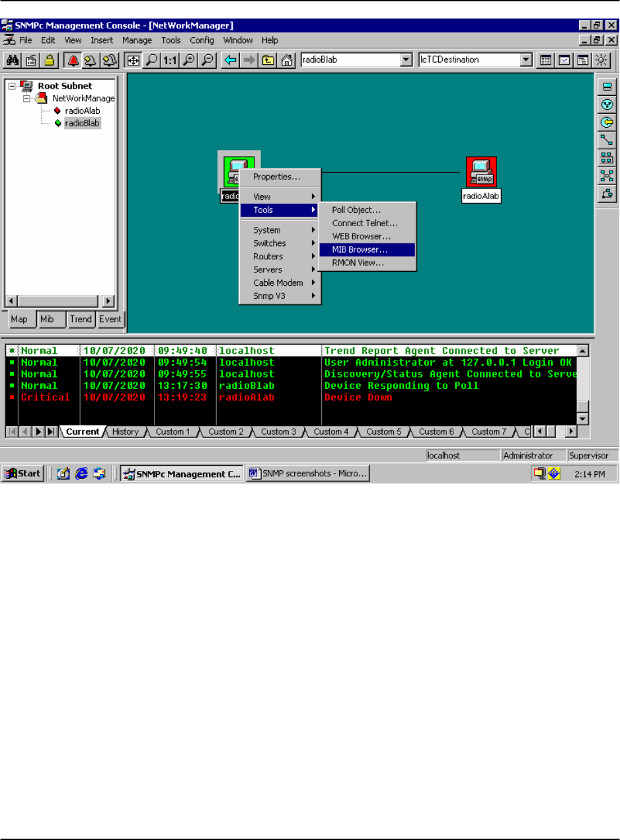
Task: Click the MIB list display icon
Action: pos(582,60)
